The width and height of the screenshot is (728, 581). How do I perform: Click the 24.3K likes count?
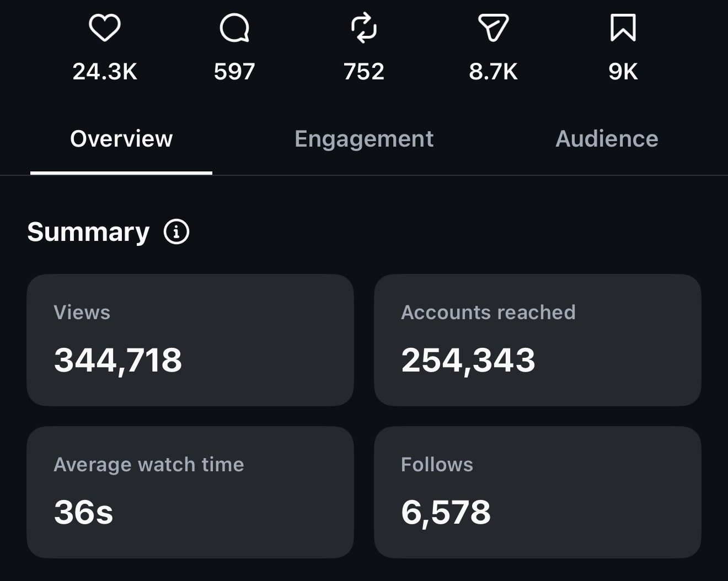(105, 72)
